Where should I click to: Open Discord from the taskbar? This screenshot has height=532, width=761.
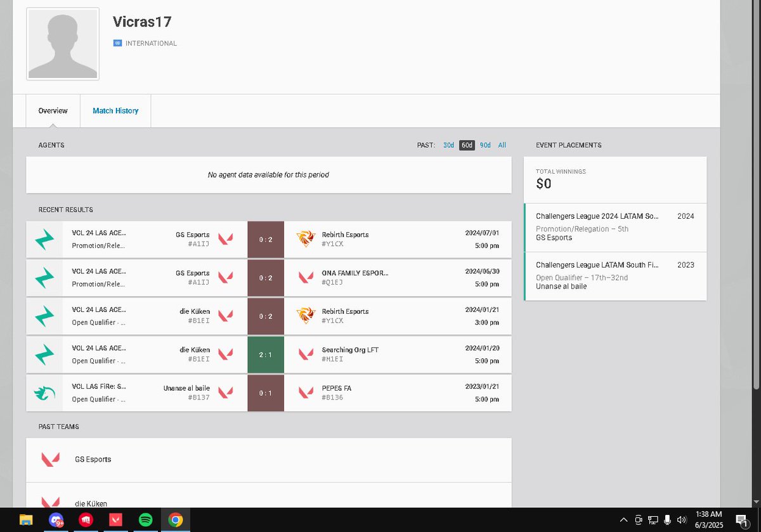click(x=56, y=520)
